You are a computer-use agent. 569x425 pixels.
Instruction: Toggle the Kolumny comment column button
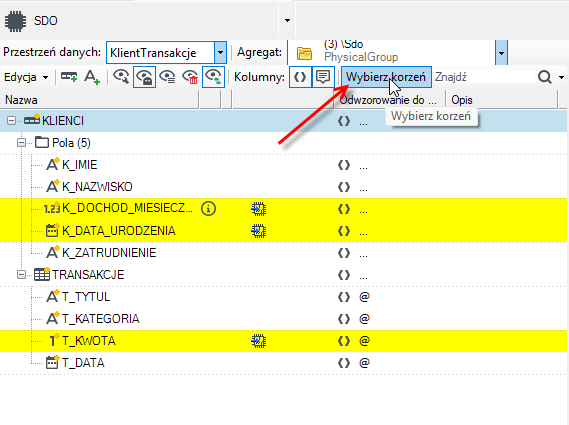coord(323,77)
